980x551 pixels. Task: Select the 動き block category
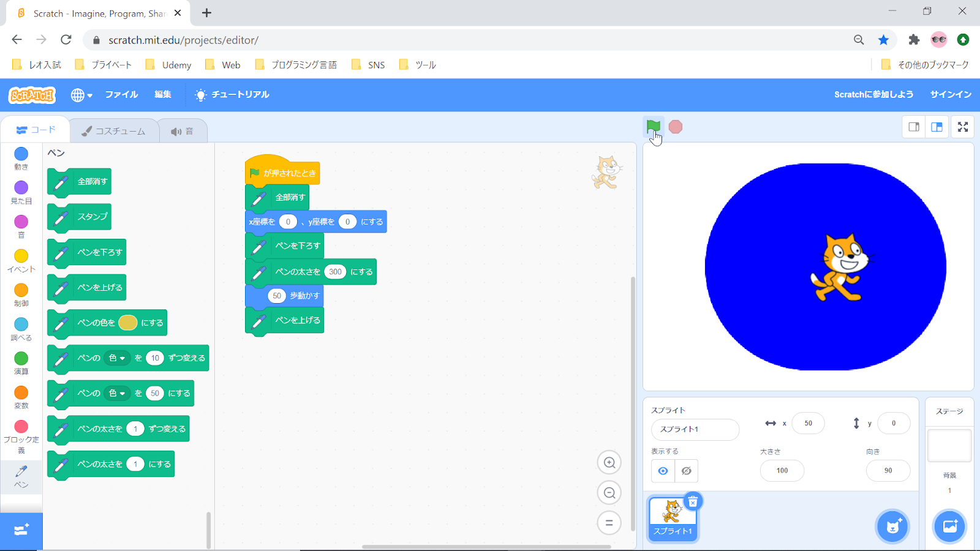tap(21, 158)
